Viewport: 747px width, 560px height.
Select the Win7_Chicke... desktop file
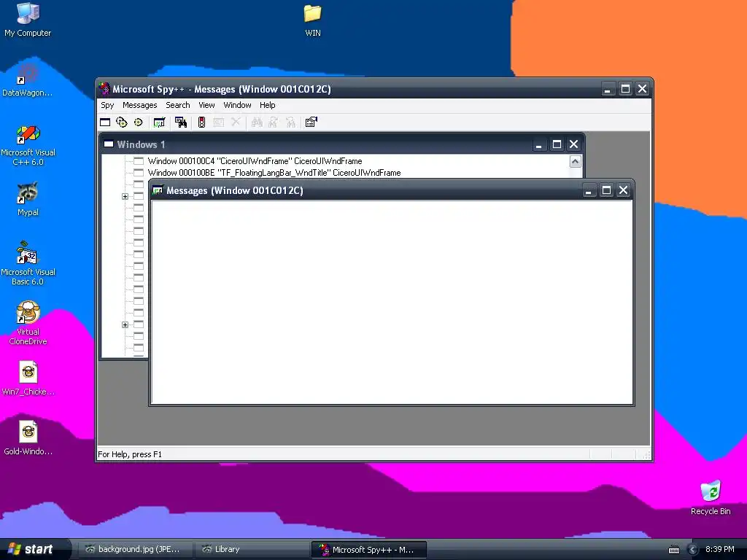pyautogui.click(x=28, y=378)
